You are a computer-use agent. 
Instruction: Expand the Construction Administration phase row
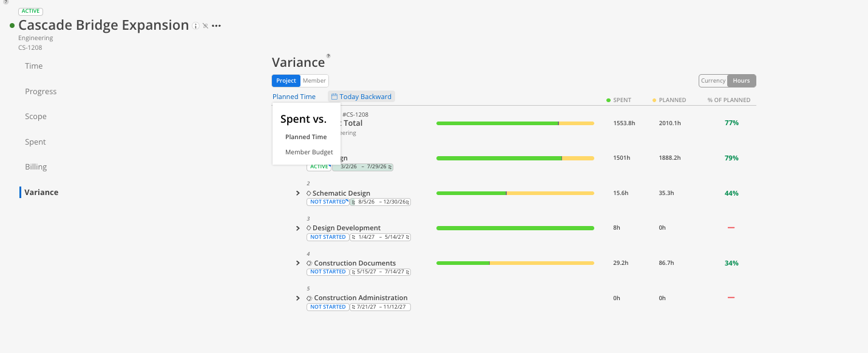(298, 298)
